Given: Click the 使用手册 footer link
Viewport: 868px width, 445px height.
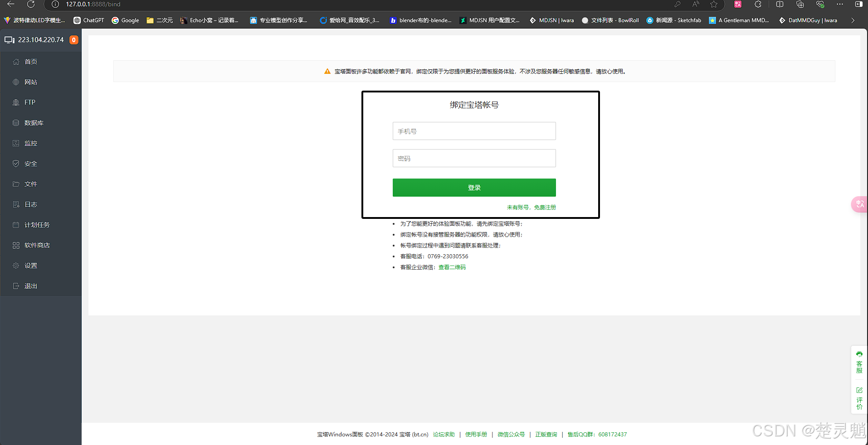Looking at the screenshot, I should pos(476,435).
